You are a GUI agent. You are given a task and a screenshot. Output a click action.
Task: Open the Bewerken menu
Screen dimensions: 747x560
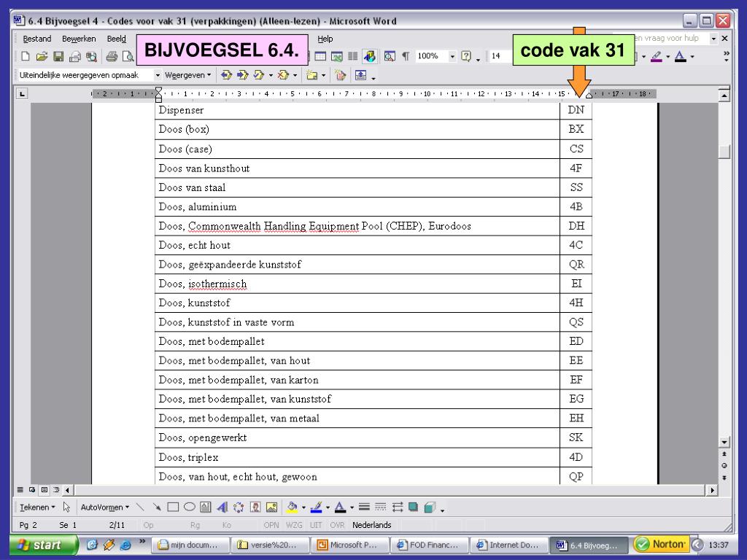coord(79,39)
